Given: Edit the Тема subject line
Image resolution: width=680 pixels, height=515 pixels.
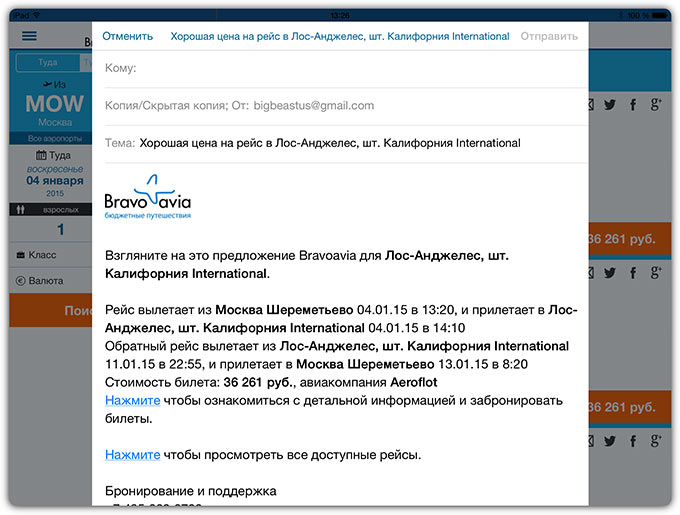Looking at the screenshot, I should pos(346,143).
